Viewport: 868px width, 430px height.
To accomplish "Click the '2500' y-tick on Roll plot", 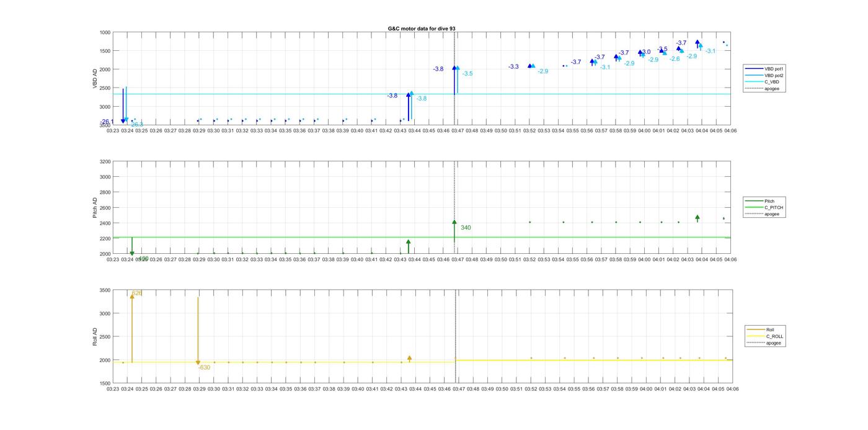I will [x=105, y=337].
